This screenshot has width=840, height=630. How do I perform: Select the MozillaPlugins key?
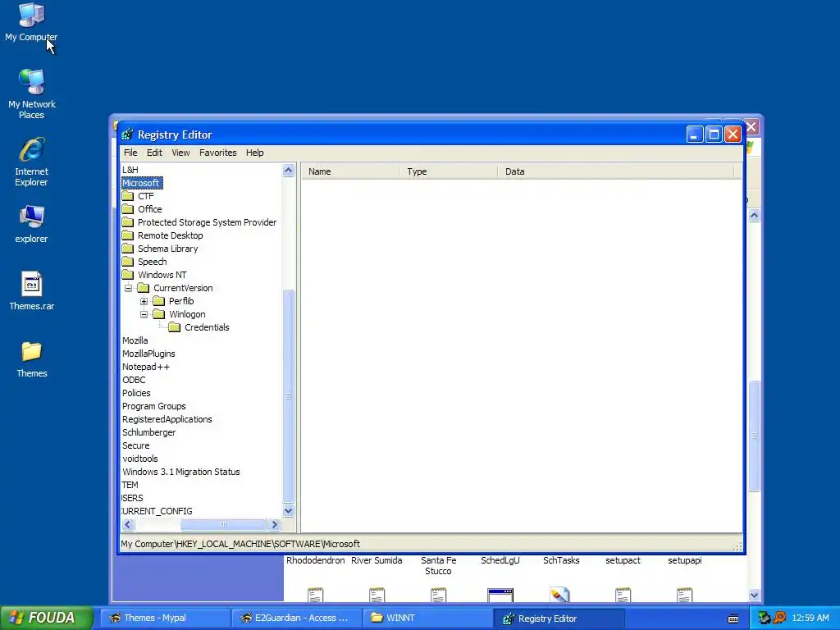click(x=148, y=354)
